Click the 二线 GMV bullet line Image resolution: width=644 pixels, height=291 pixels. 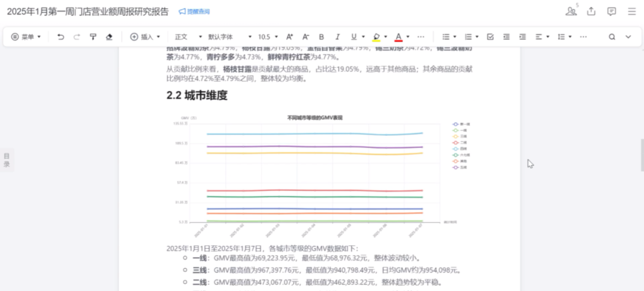317,283
